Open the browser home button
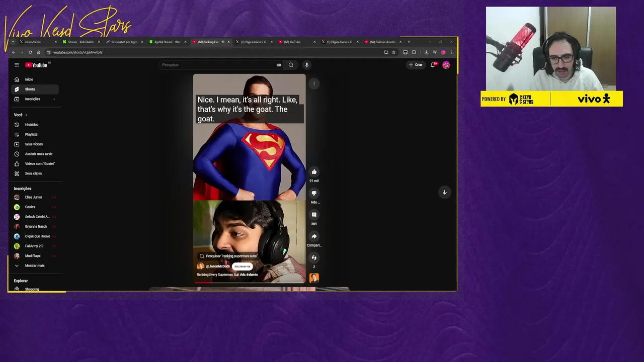The width and height of the screenshot is (644, 362). point(38,52)
